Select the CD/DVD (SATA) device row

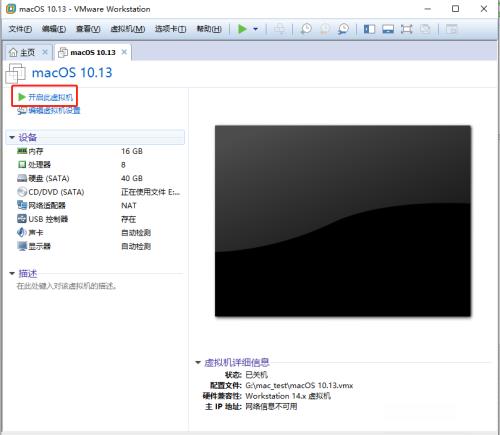[x=95, y=192]
